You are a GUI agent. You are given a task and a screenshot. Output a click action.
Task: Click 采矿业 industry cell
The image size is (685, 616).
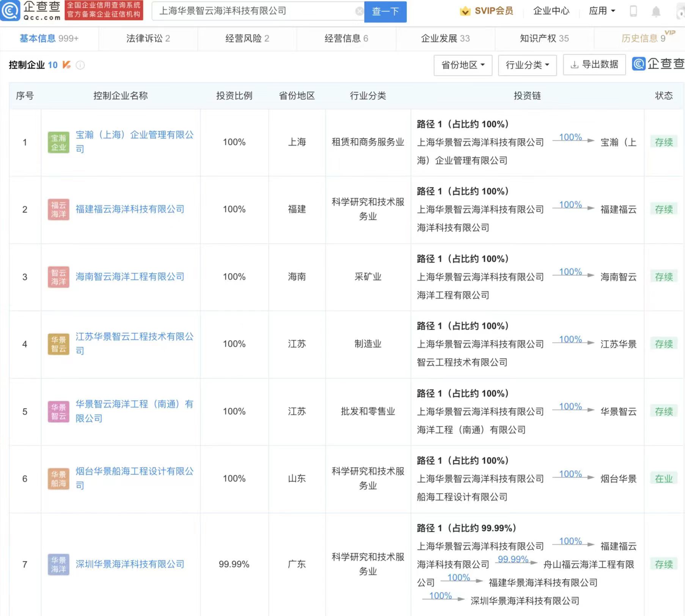(368, 277)
